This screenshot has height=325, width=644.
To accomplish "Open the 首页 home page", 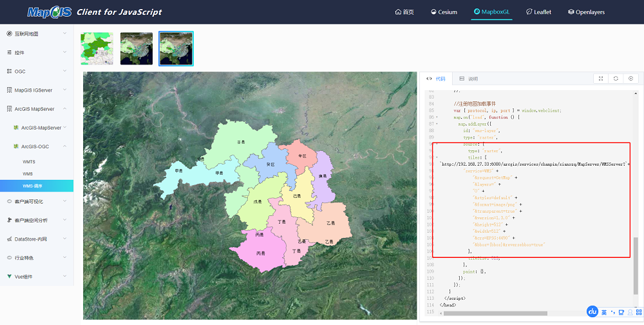I will 404,12.
